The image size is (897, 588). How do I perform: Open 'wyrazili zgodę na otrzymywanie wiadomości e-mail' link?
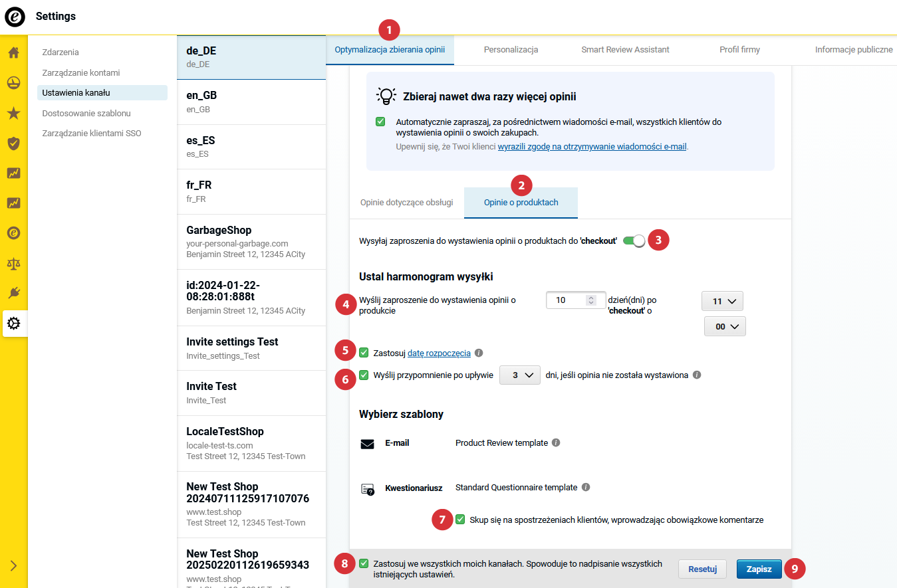[x=592, y=147]
